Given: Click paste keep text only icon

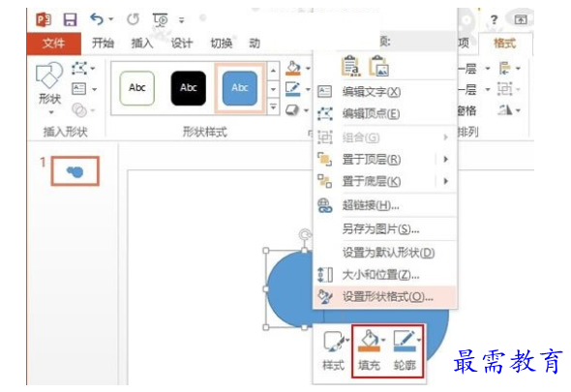Looking at the screenshot, I should coord(351,66).
